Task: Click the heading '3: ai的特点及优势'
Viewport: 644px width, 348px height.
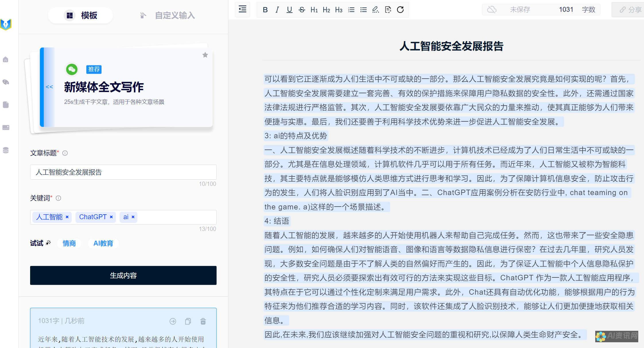Action: 296,136
